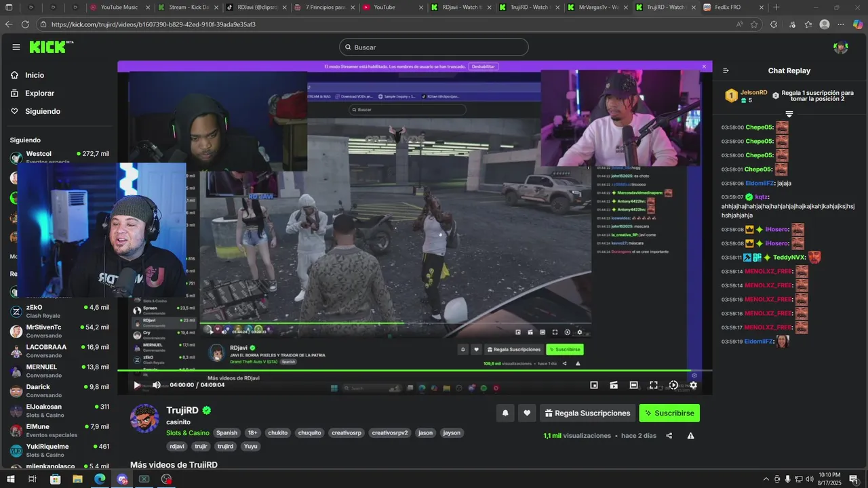Play the video
868x488 pixels.
[136, 385]
